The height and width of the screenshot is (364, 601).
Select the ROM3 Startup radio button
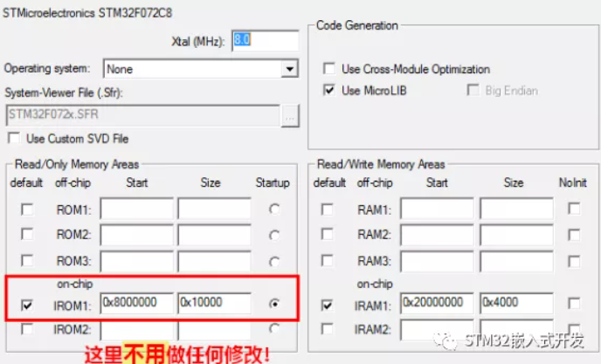click(x=274, y=262)
